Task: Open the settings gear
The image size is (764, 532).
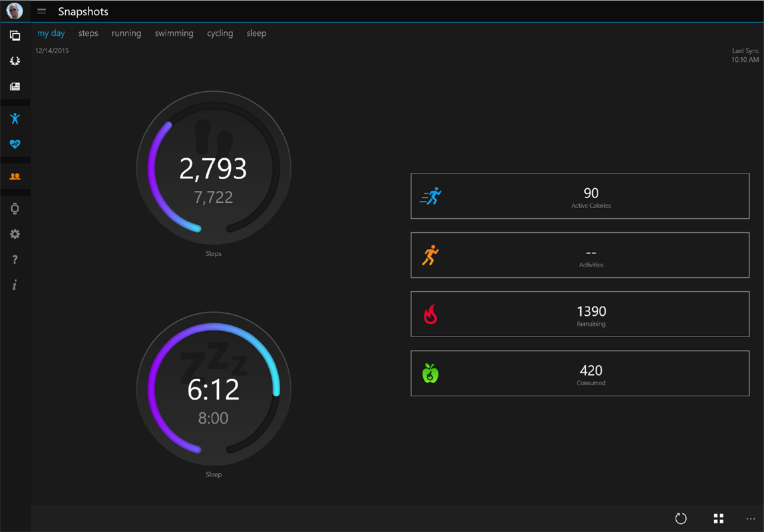Action: (x=15, y=233)
